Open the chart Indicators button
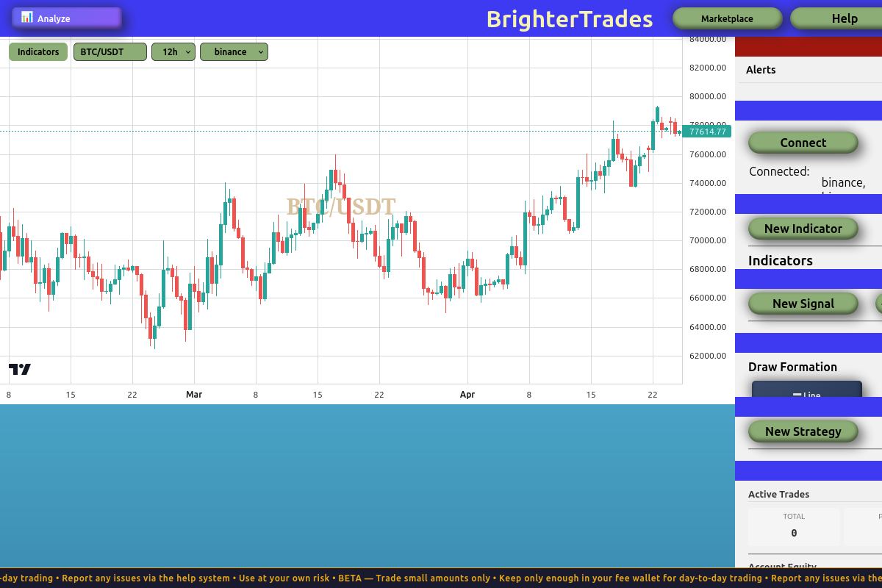 [38, 51]
